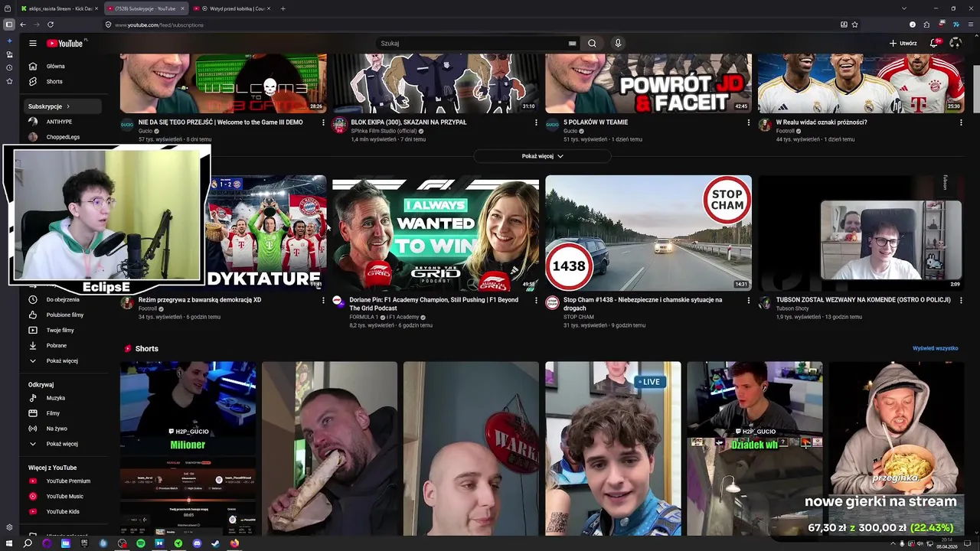
Task: Click the Utwórz create button
Action: (903, 44)
